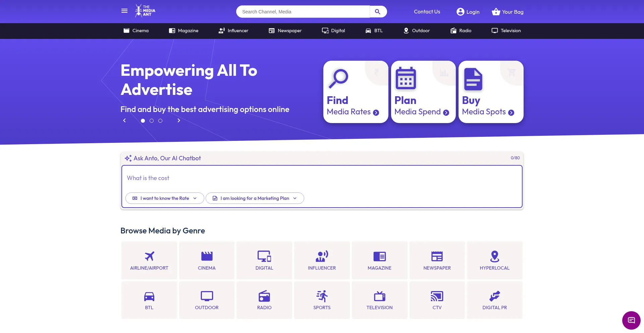Select the Airline/Airport genre tile
The height and width of the screenshot is (333, 644).
[149, 260]
